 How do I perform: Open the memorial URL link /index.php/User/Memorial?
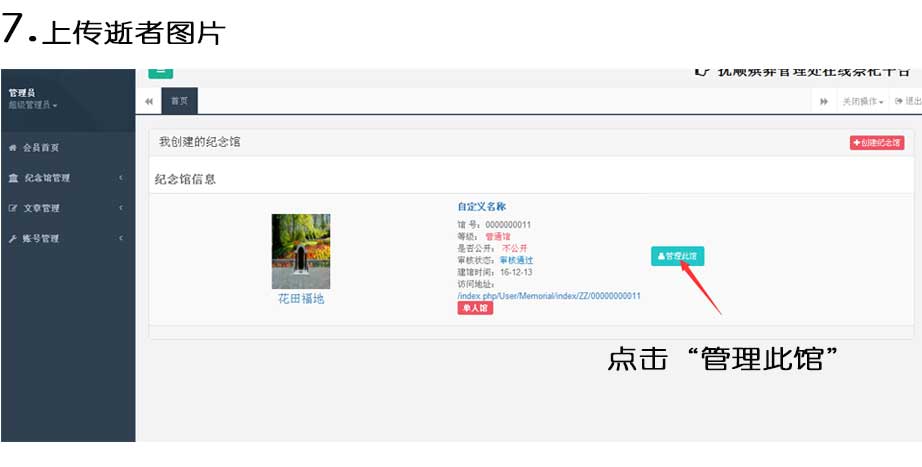(548, 296)
